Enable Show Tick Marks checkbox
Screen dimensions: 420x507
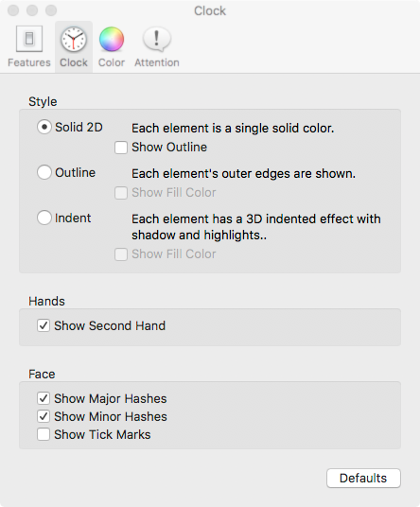[44, 434]
